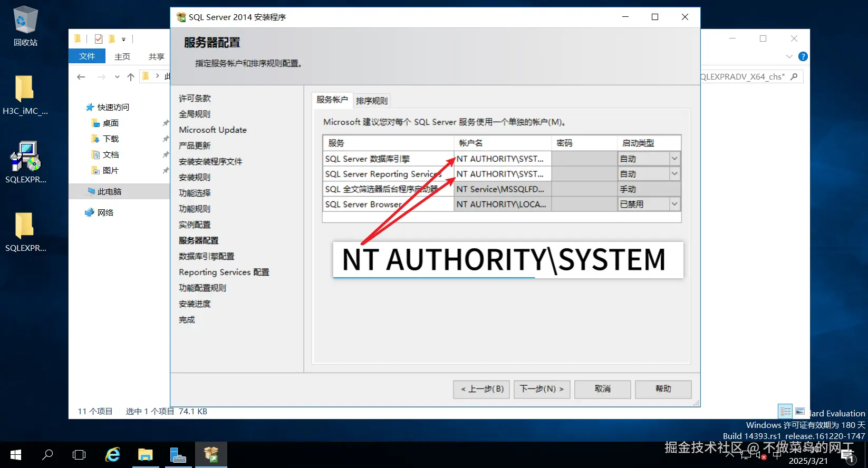Select 此电脑 in Explorer navigation pane
Image resolution: width=868 pixels, height=468 pixels.
point(109,191)
